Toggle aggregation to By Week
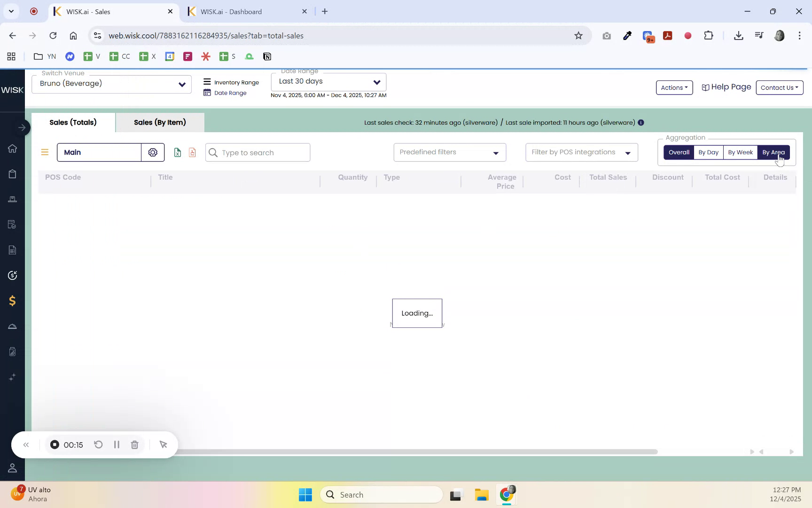This screenshot has width=812, height=508. 741,152
